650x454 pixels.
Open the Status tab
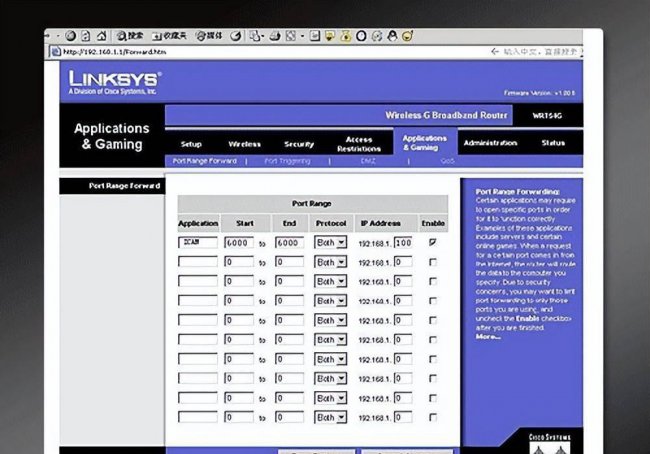tap(553, 143)
